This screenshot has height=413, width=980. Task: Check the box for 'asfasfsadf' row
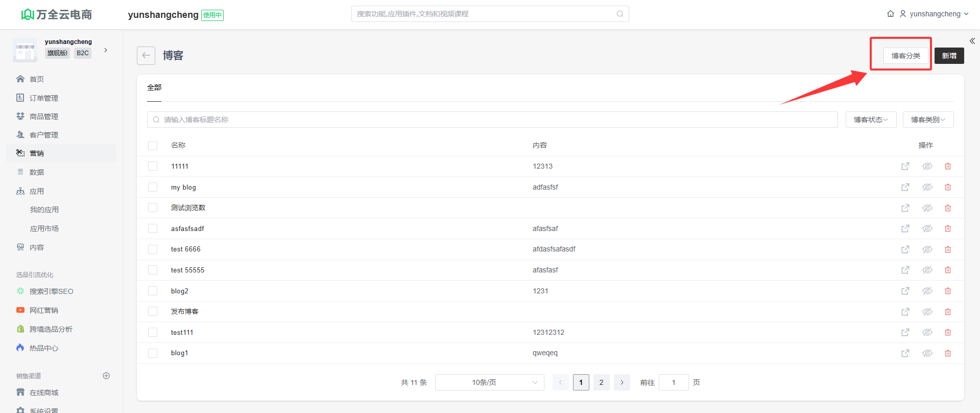click(153, 228)
